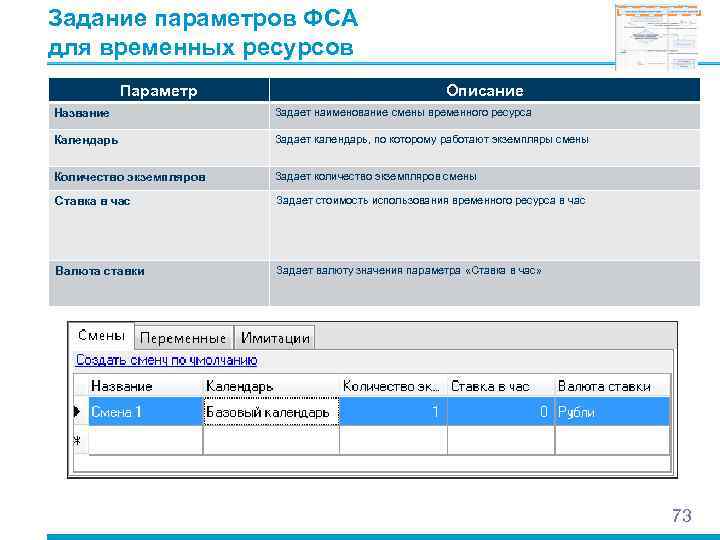Sort by the Название column header
720x540 pixels.
pyautogui.click(x=146, y=386)
